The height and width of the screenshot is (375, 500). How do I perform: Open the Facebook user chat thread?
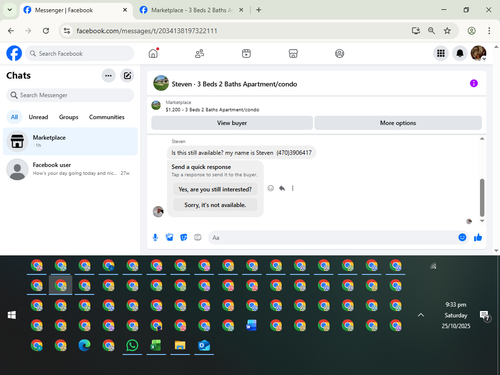click(x=70, y=169)
